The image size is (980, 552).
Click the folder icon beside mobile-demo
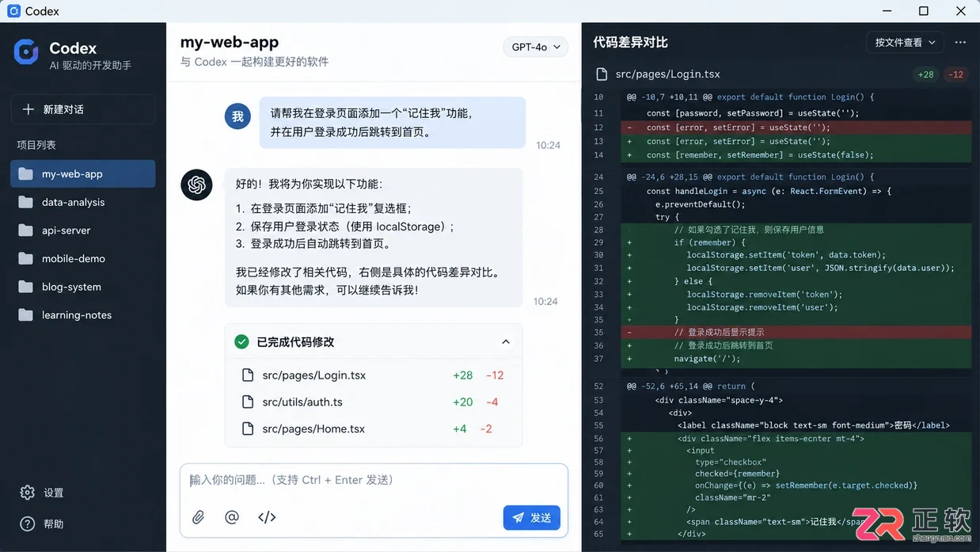point(26,258)
